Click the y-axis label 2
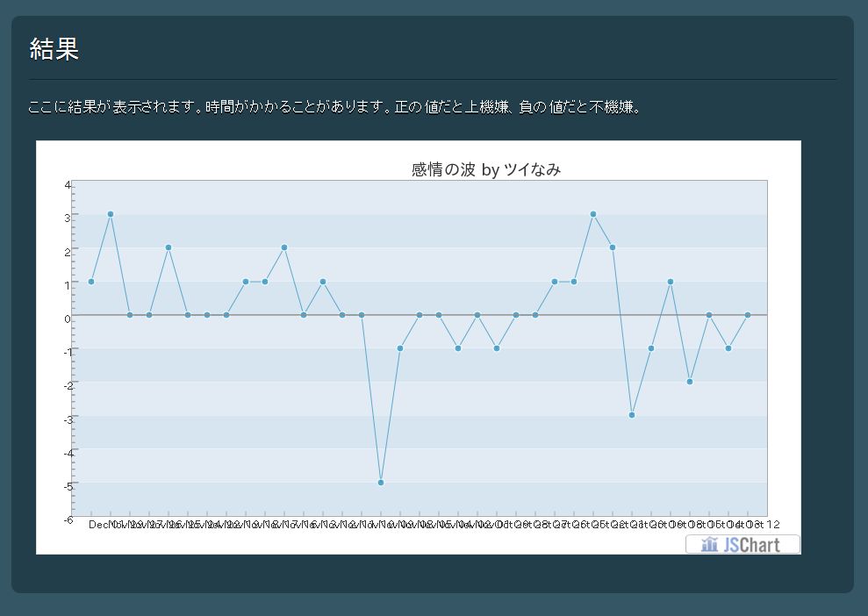Viewport: 868px width, 616px height. [68, 252]
